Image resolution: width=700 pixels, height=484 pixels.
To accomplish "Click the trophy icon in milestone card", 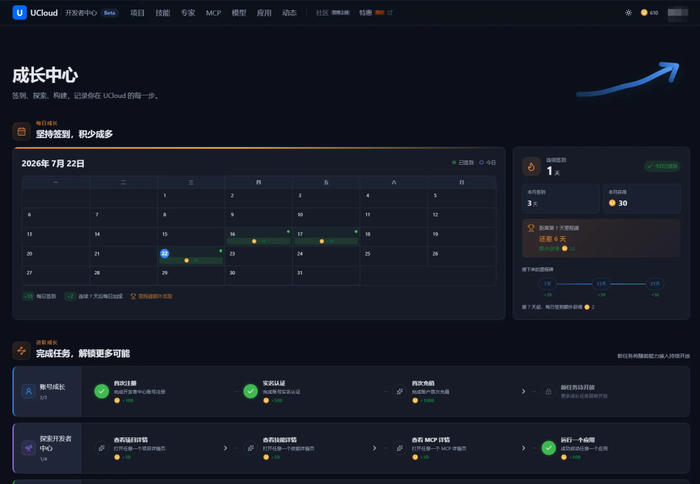I will tap(531, 228).
